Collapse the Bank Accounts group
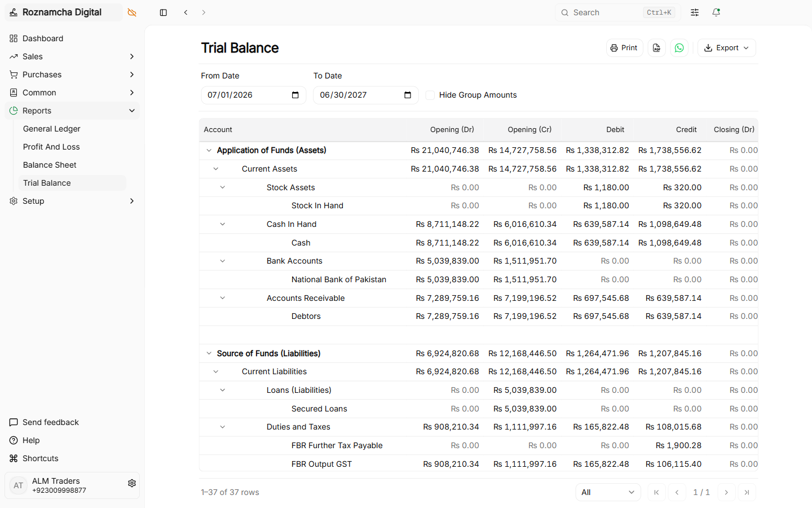812x508 pixels. (223, 261)
